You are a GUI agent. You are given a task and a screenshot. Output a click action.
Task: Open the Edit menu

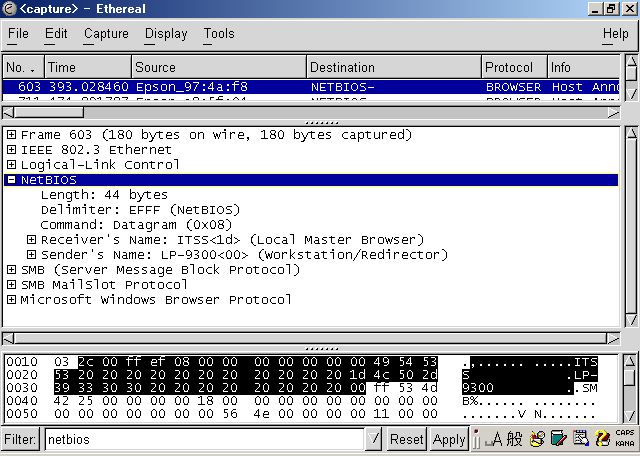click(56, 33)
